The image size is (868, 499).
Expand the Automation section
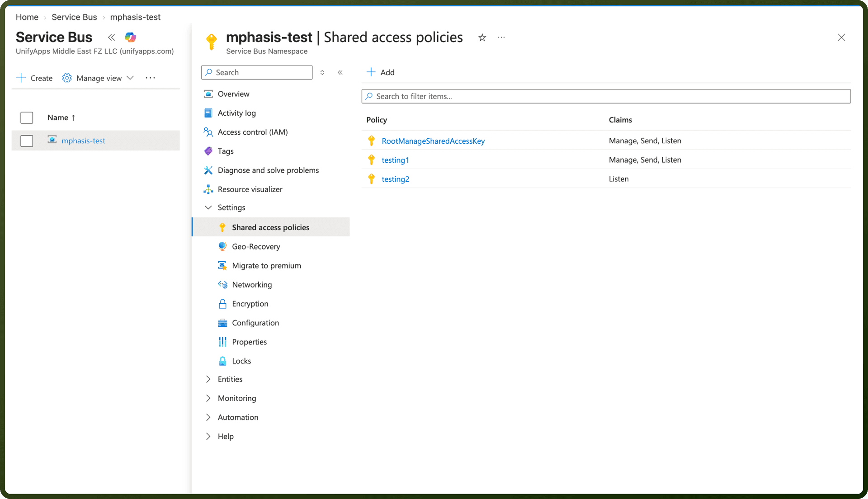[208, 417]
